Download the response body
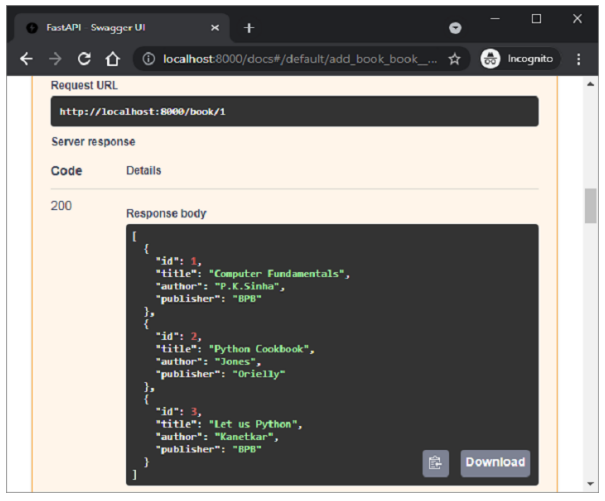Viewport: 605px width, 501px height. point(494,462)
